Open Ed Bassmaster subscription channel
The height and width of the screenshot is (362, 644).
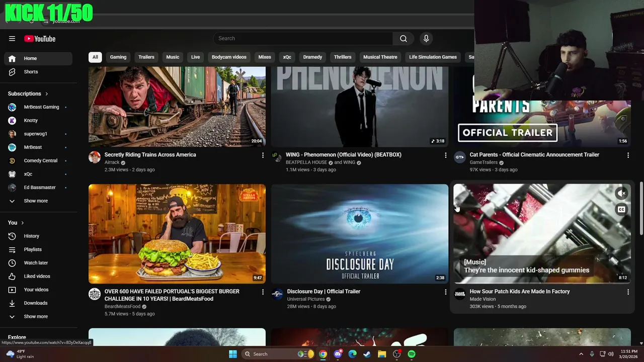pyautogui.click(x=38, y=188)
